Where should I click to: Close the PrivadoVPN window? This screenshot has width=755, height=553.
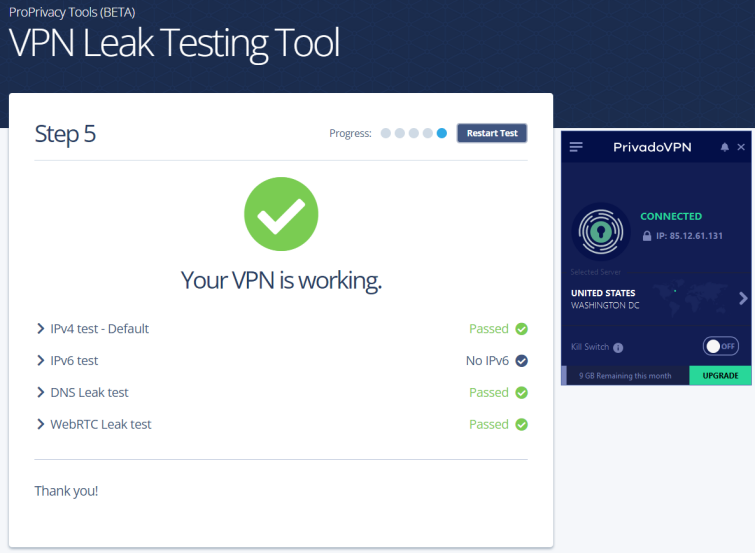pos(741,147)
